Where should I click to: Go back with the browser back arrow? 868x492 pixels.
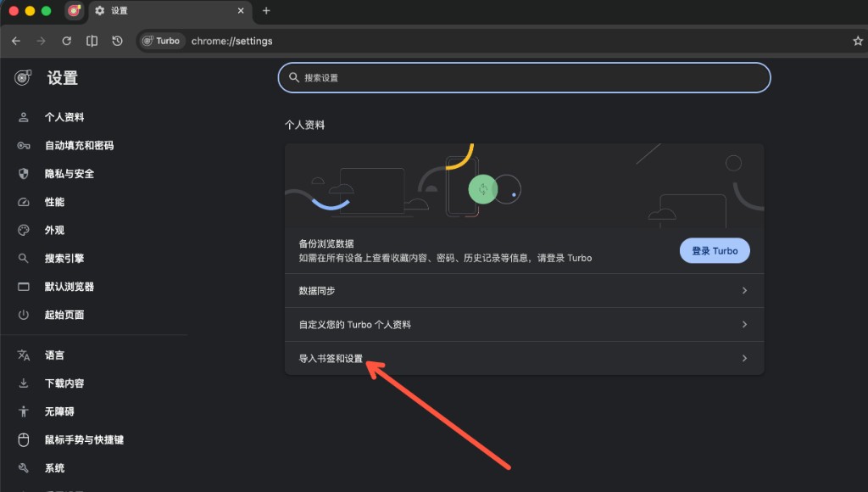click(16, 41)
